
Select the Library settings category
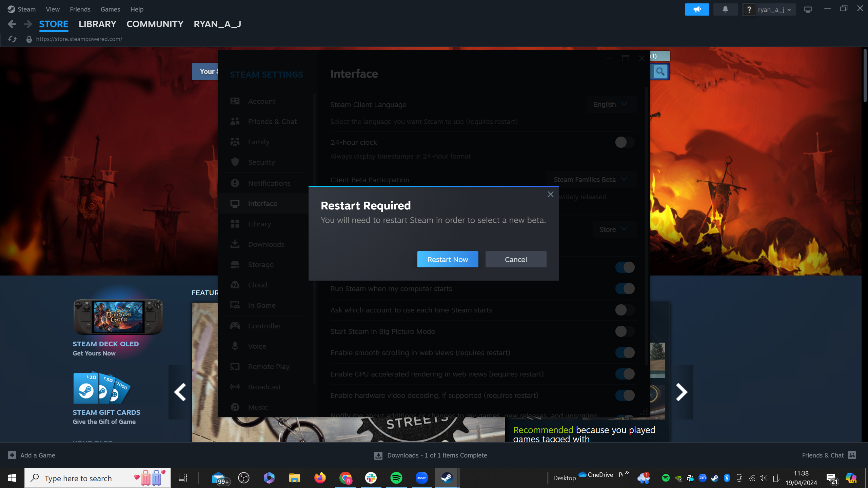[x=264, y=224]
